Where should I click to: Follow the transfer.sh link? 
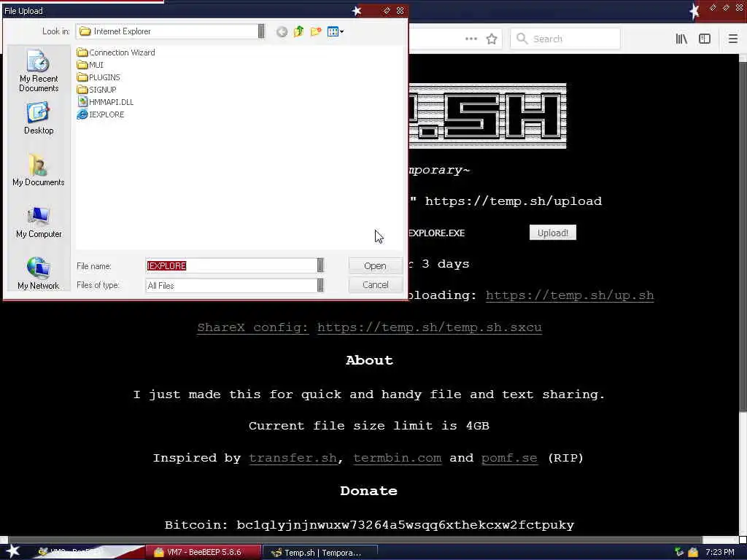coord(293,458)
